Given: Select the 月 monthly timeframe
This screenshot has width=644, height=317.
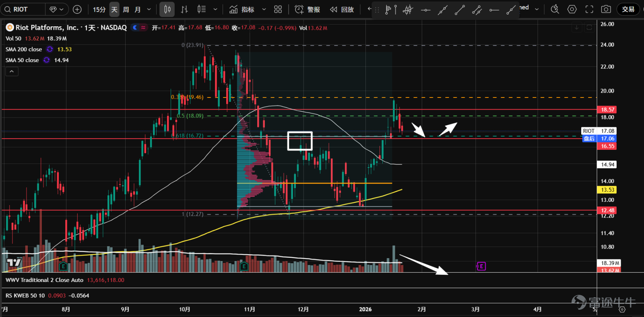Looking at the screenshot, I should (x=138, y=9).
